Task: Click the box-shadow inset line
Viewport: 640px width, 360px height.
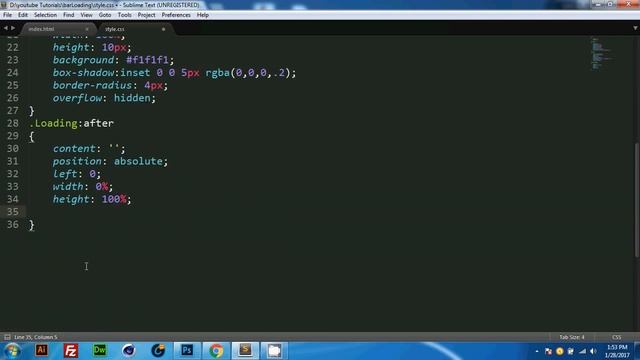Action: (x=174, y=73)
